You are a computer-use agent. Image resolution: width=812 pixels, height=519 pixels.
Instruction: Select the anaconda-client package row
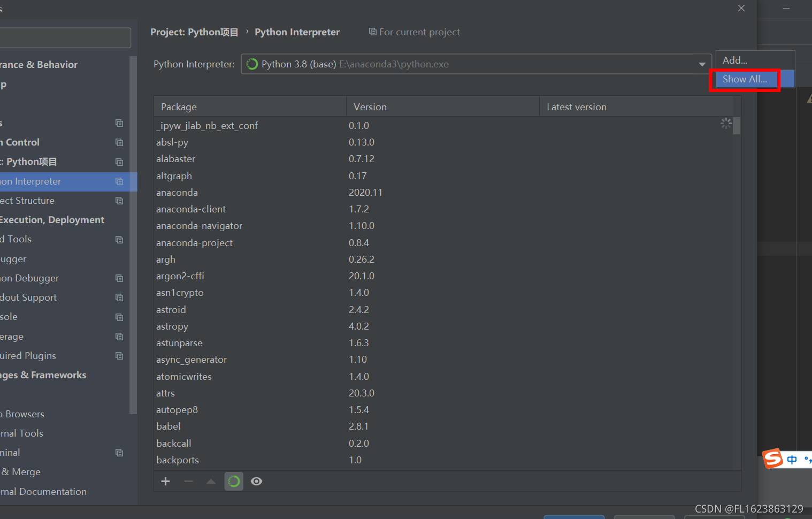tap(443, 209)
